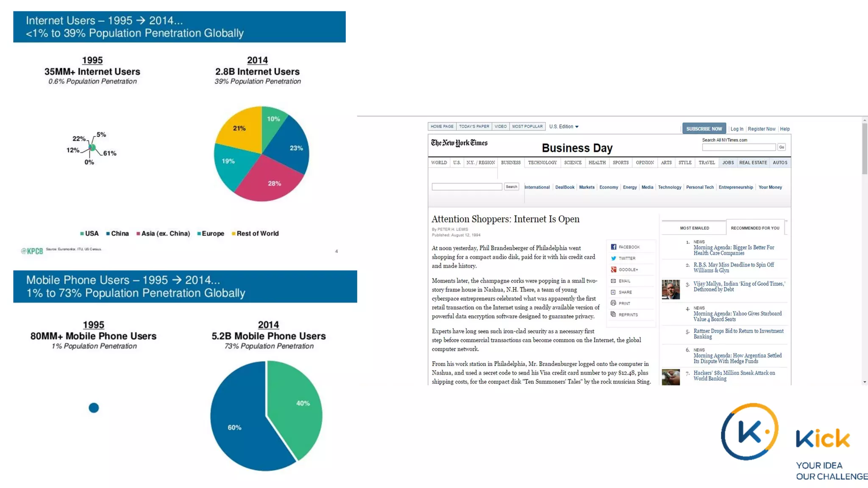Open the Technology section menu item

[x=542, y=163]
